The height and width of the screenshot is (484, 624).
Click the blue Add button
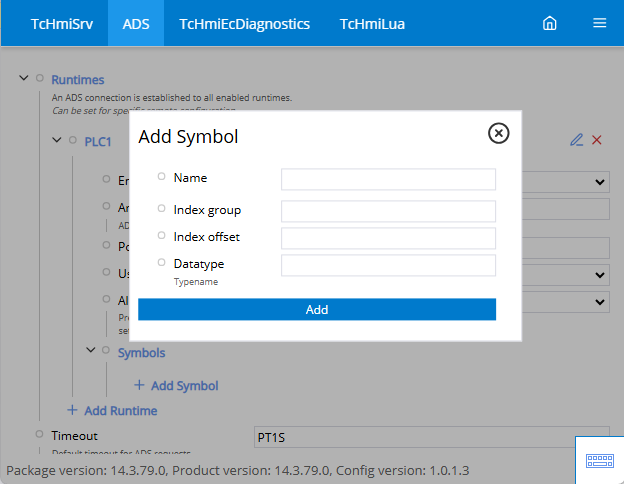click(x=317, y=309)
